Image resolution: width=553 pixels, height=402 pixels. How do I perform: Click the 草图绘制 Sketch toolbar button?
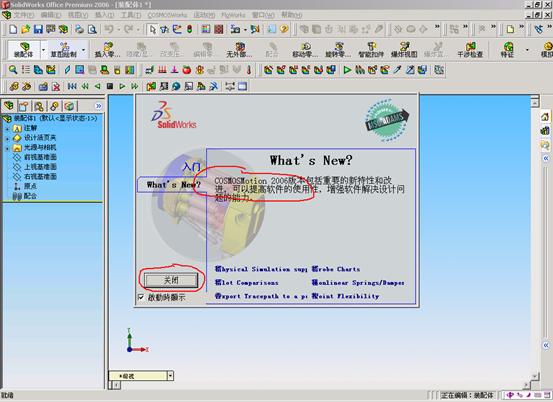(x=64, y=49)
